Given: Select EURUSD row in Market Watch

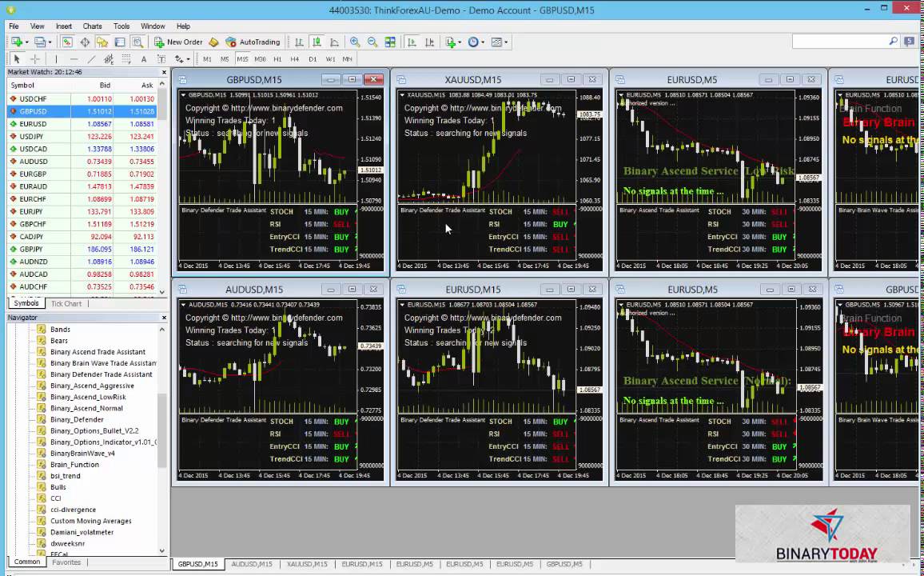Looking at the screenshot, I should 82,124.
